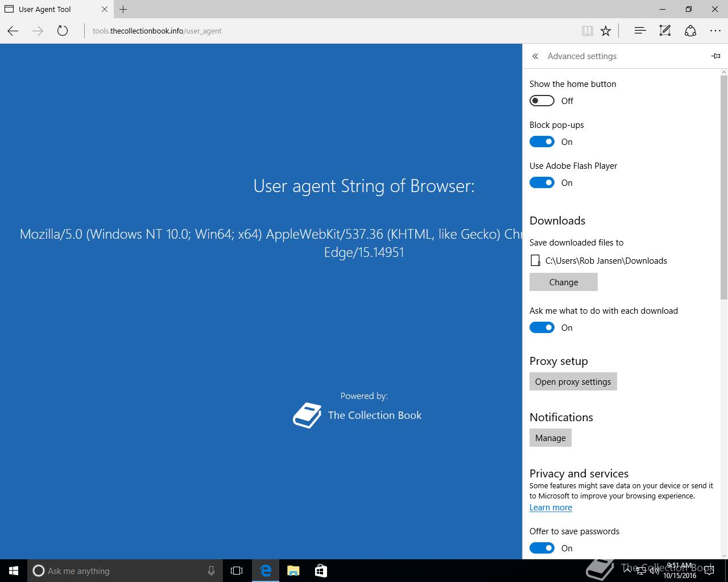Click the Downloads section heading
Image resolution: width=728 pixels, height=582 pixels.
click(557, 221)
